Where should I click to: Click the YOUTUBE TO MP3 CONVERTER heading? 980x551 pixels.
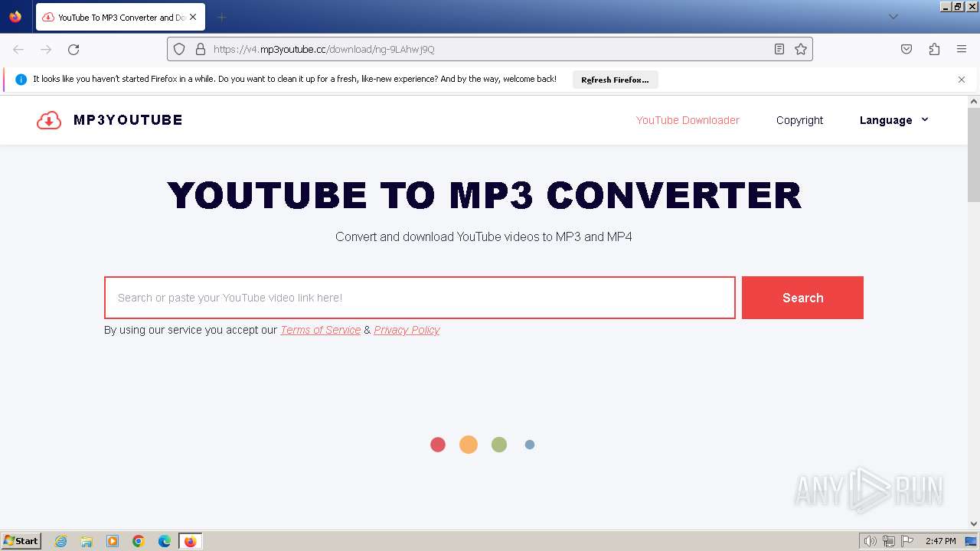click(484, 195)
